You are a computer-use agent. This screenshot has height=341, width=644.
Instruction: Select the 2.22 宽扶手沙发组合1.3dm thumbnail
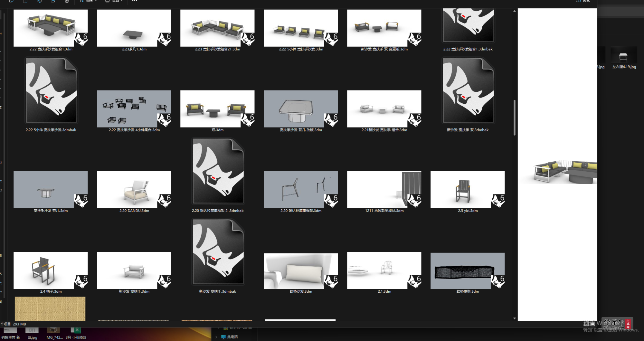(x=51, y=28)
